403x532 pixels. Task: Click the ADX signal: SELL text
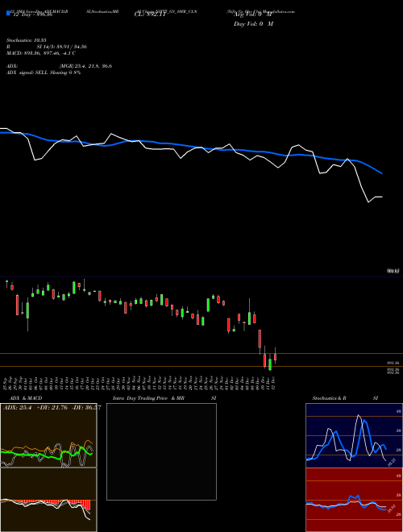(x=44, y=73)
